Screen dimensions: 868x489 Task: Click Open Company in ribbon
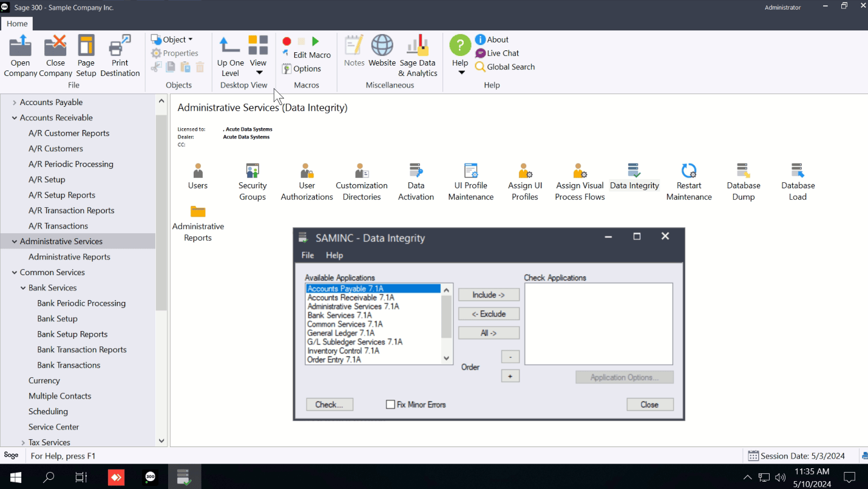[21, 56]
